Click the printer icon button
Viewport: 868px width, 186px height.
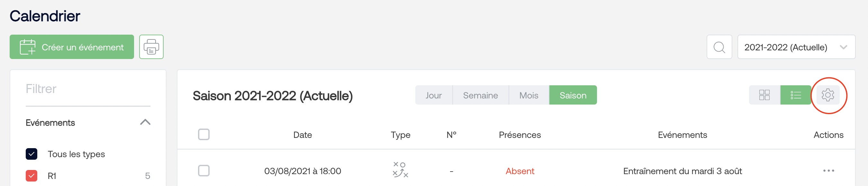coord(151,47)
